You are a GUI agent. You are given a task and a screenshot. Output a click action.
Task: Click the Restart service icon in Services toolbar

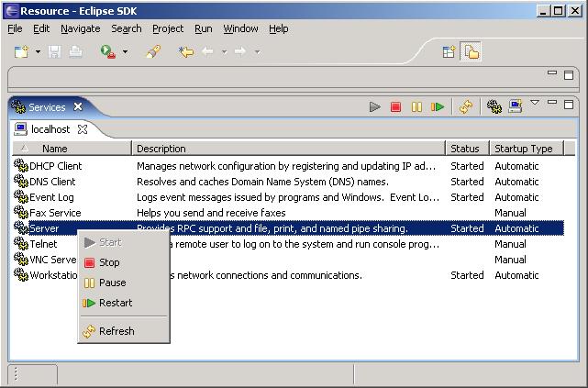pyautogui.click(x=438, y=107)
